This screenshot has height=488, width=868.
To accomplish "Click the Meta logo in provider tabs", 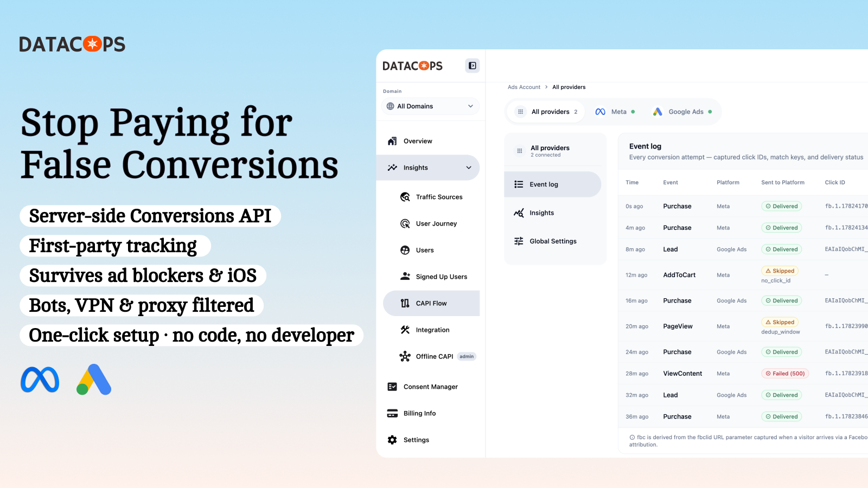I will coord(600,112).
